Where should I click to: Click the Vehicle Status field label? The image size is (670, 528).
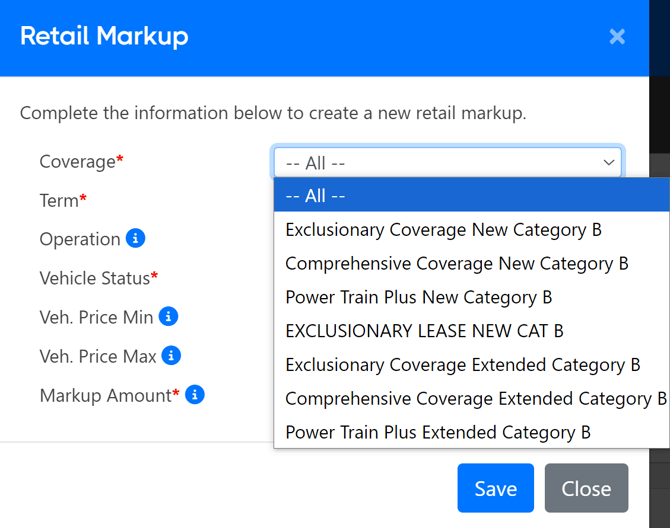click(x=94, y=277)
